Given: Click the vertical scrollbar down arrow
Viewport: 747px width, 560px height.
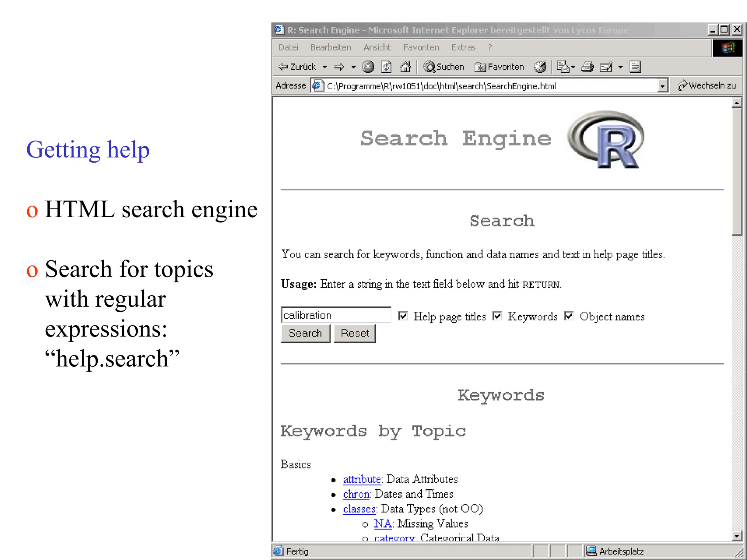Looking at the screenshot, I should pos(737,536).
